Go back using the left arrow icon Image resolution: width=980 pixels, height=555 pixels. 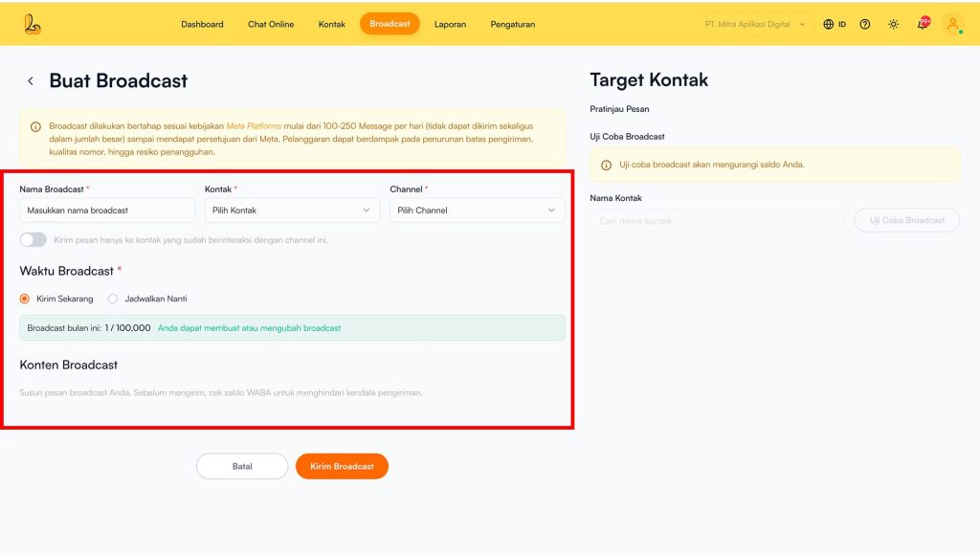click(x=31, y=81)
